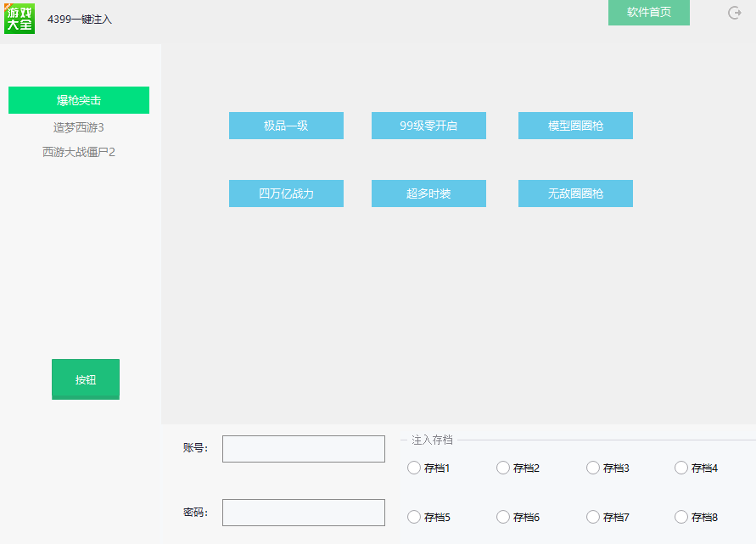Click the 账号 account input field
Viewport: 756px width, 544px height.
[x=303, y=448]
